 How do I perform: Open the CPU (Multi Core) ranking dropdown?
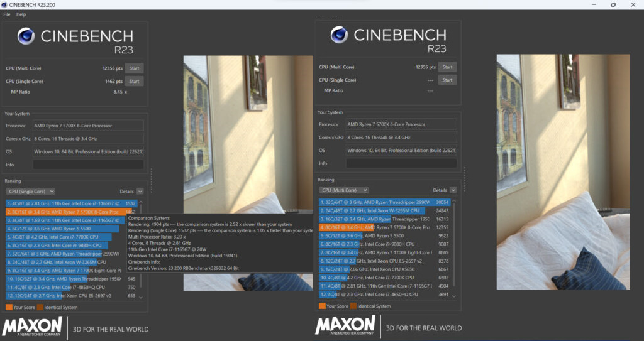[x=344, y=190]
